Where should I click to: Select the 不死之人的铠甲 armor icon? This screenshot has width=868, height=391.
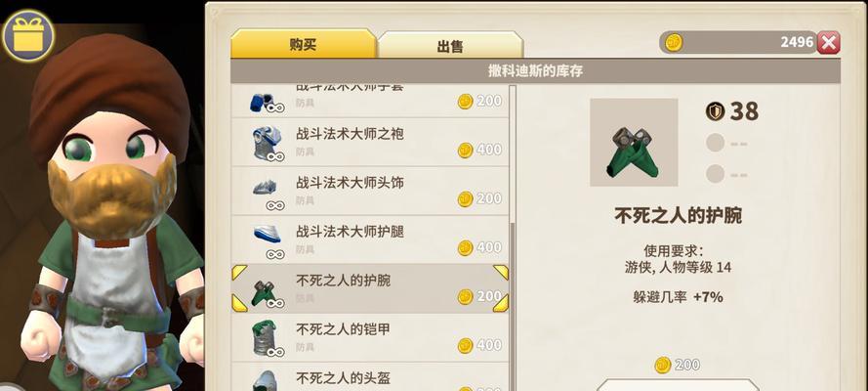(x=266, y=338)
